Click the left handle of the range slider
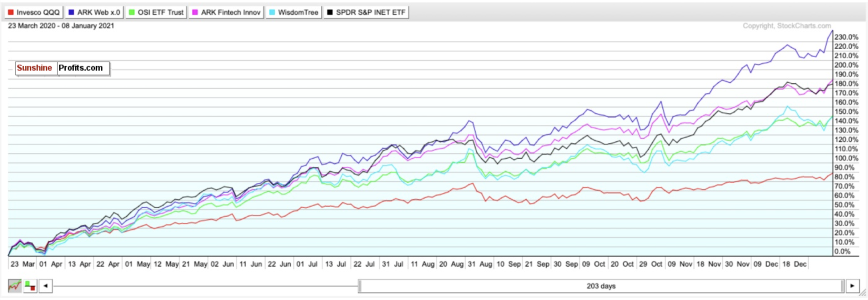 (x=360, y=286)
